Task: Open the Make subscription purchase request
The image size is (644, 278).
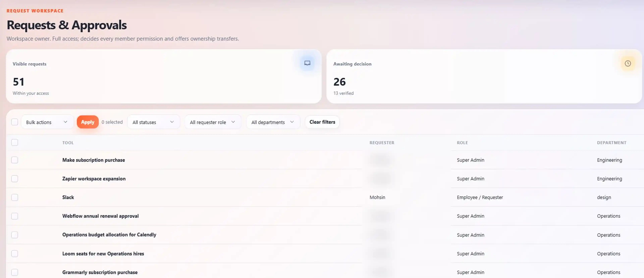Action: [94, 160]
